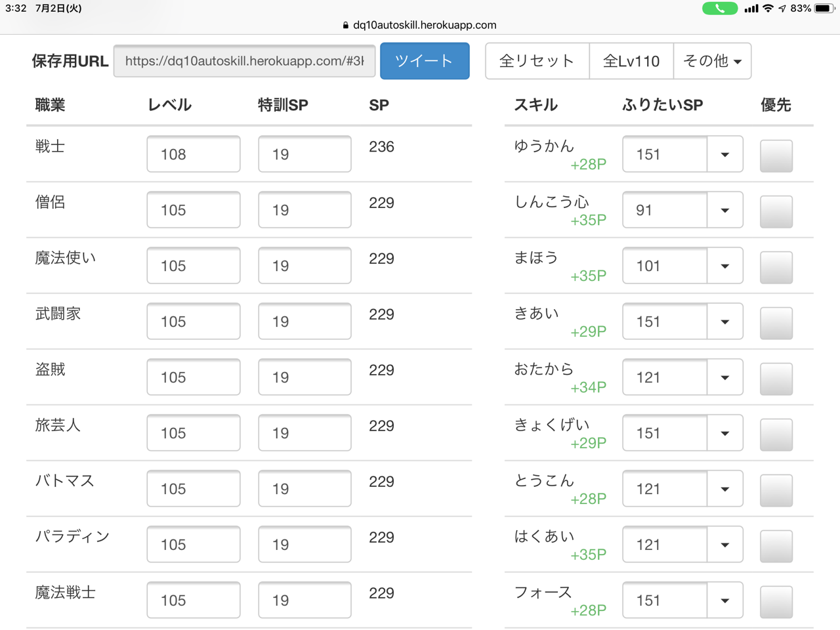The width and height of the screenshot is (840, 630).
Task: Tap the green active call indicator
Action: click(x=719, y=9)
